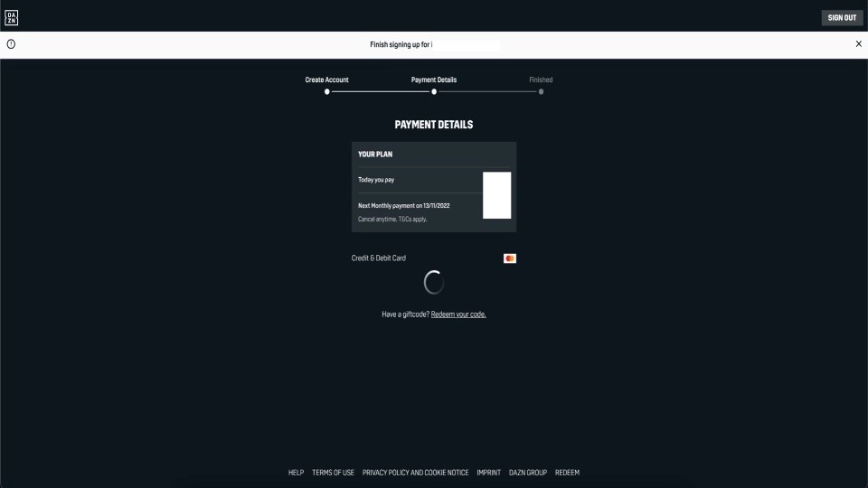Click the PAYMENT DETAILS page heading

click(x=434, y=125)
